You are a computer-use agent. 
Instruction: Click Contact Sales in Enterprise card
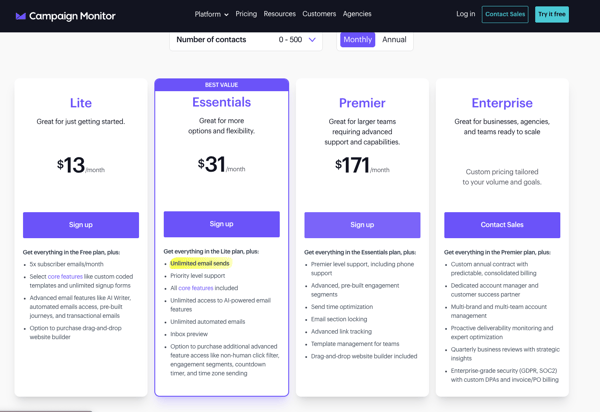[x=502, y=225]
